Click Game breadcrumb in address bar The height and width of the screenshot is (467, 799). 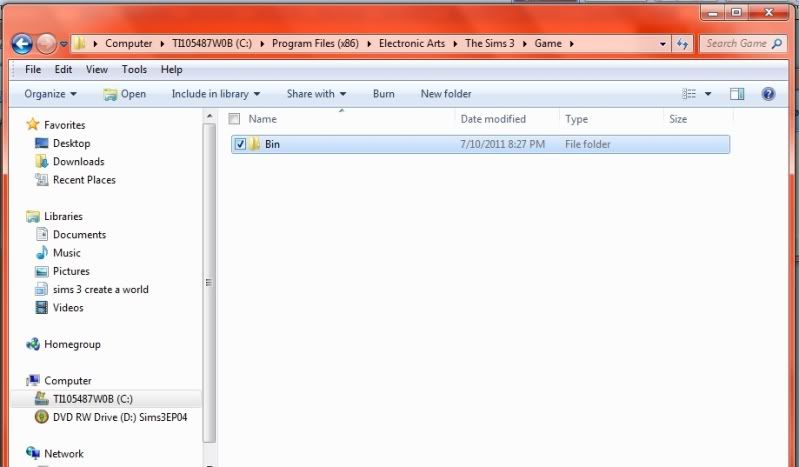pyautogui.click(x=548, y=43)
